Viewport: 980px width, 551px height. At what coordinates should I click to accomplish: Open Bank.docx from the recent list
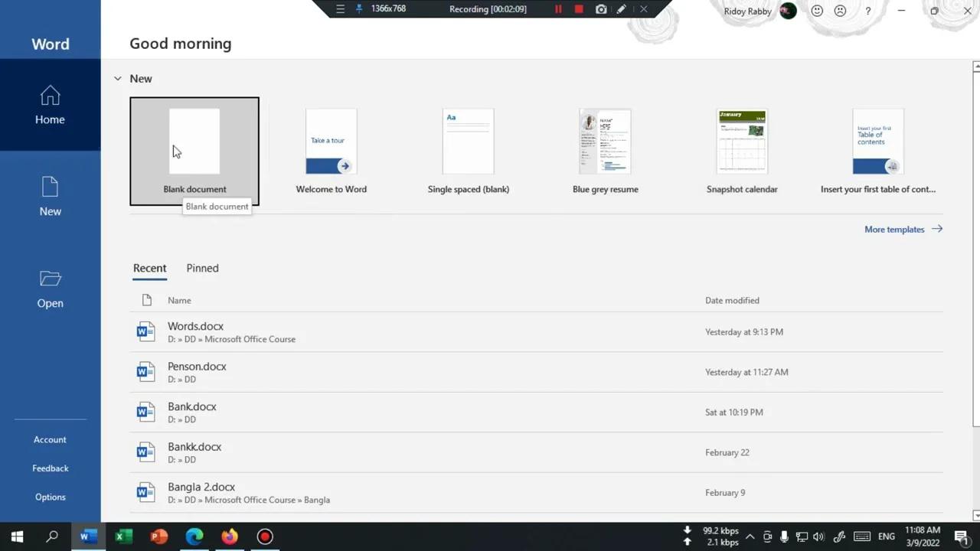pos(536,412)
